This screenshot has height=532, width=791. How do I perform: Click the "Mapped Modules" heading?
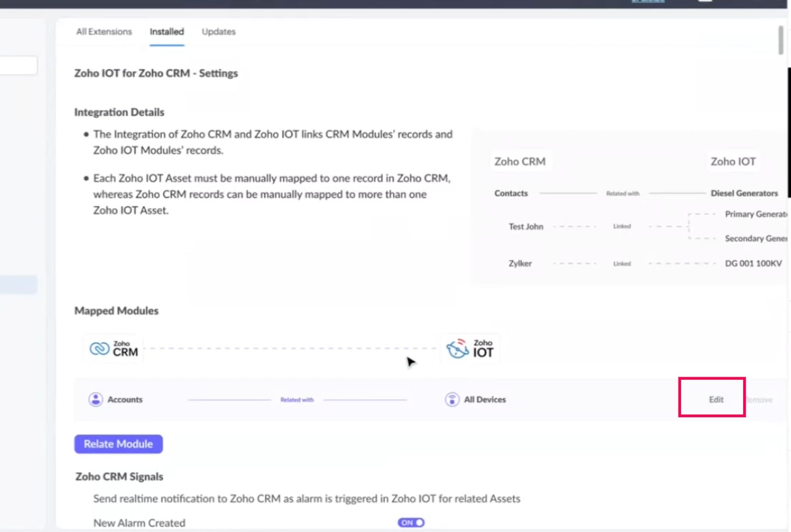[116, 311]
